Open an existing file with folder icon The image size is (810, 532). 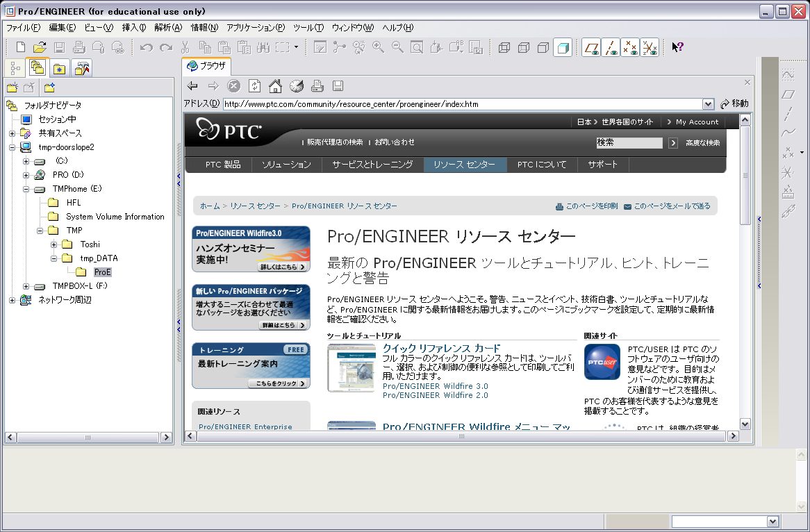tap(40, 47)
